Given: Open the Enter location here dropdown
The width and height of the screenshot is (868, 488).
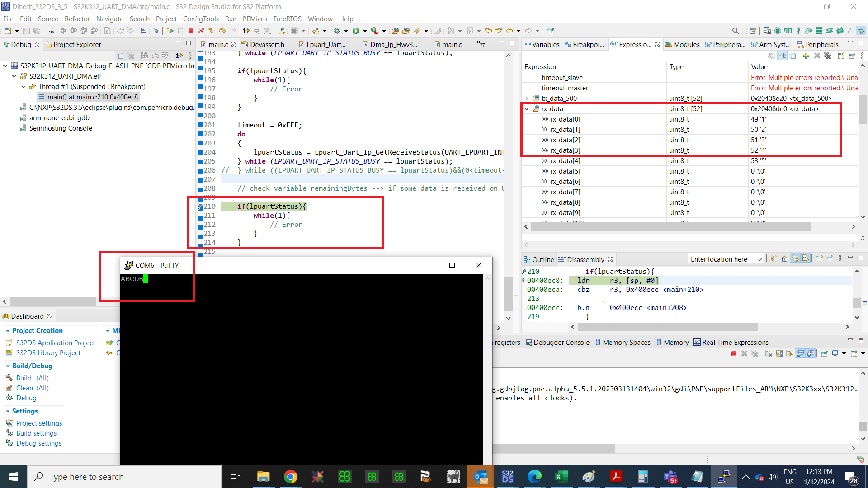Looking at the screenshot, I should [x=759, y=259].
